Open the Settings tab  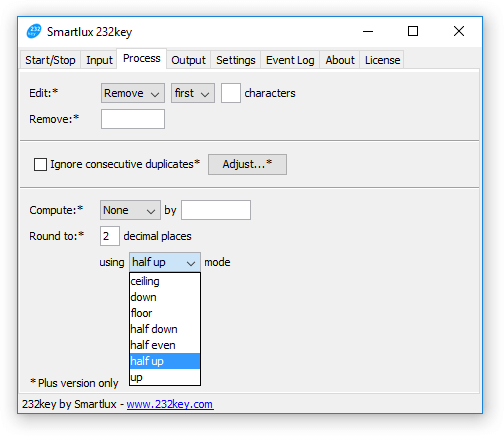pos(236,60)
